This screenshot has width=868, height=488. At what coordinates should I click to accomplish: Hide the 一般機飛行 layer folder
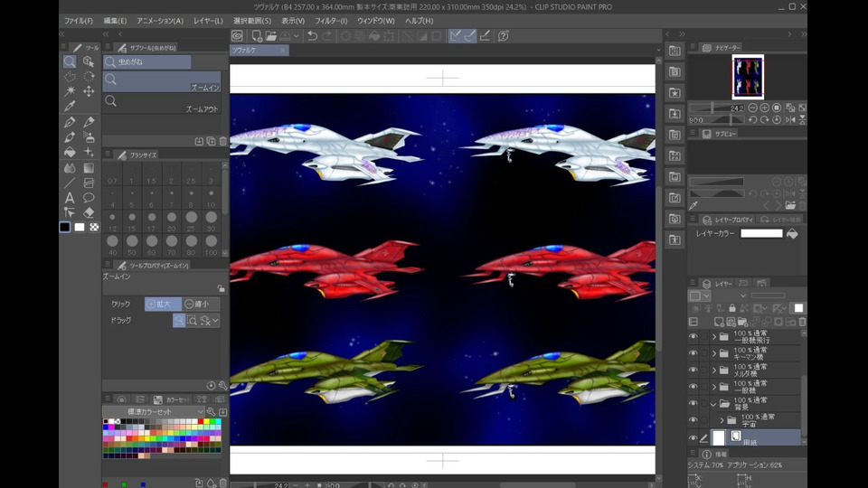pos(693,336)
